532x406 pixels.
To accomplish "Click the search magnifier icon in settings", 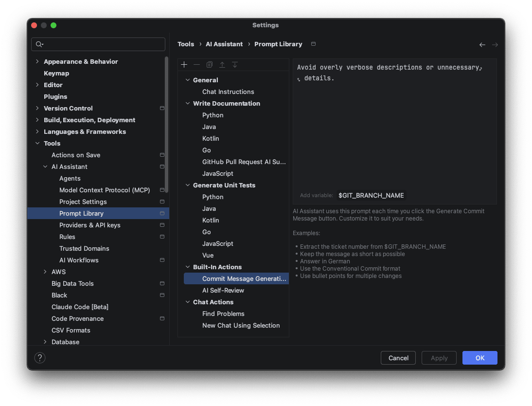I will [x=39, y=44].
